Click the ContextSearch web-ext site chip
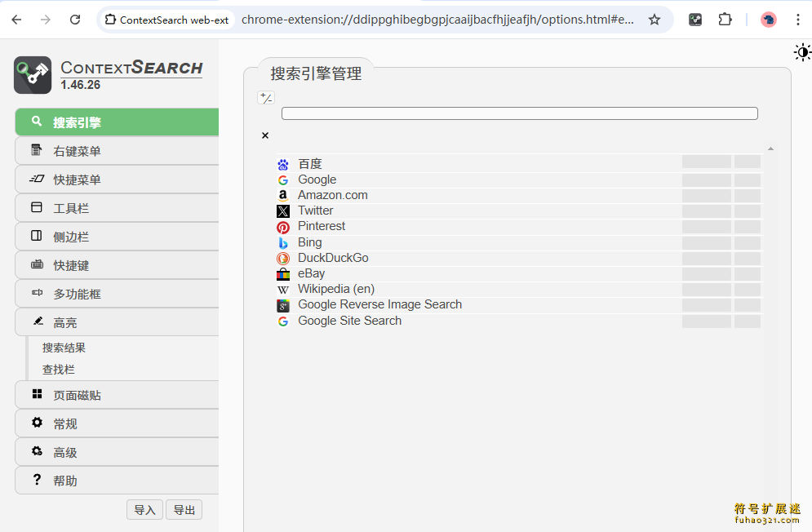This screenshot has height=532, width=812. click(166, 20)
